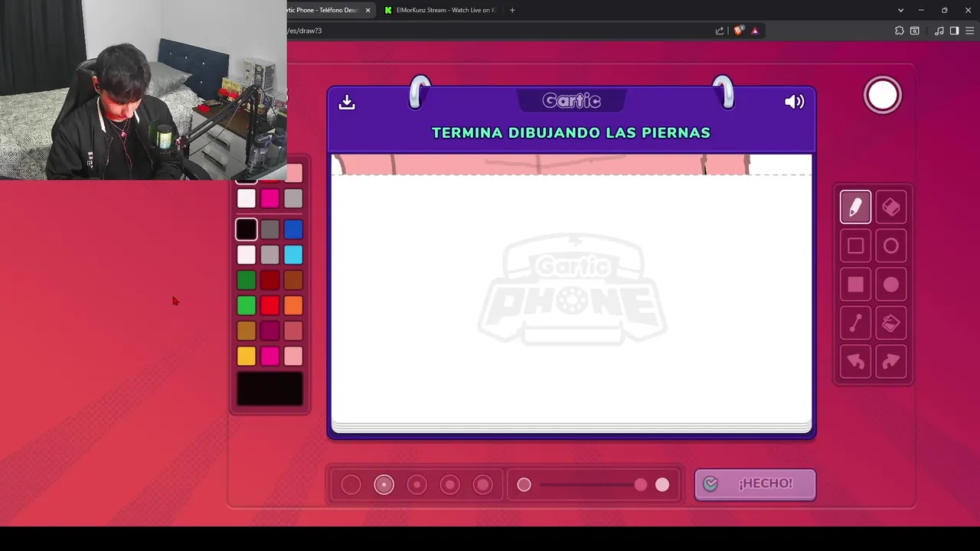This screenshot has width=980, height=551.
Task: Open the Brave Rewards triangle icon
Action: coord(755,31)
